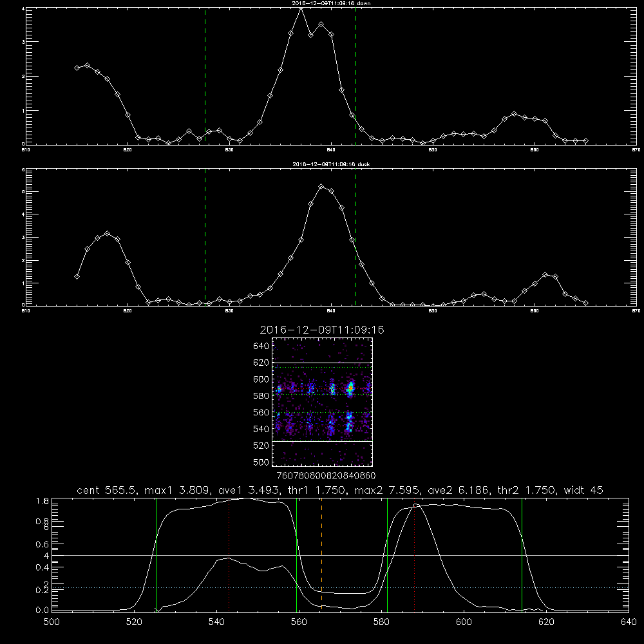Click the green vertical line near 525
The height and width of the screenshot is (644, 644).
coord(156,554)
